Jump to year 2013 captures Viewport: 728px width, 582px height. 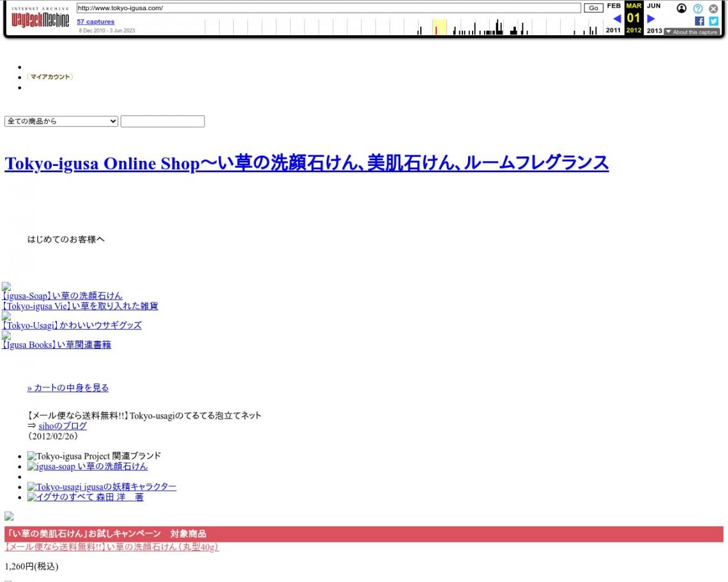click(x=654, y=31)
